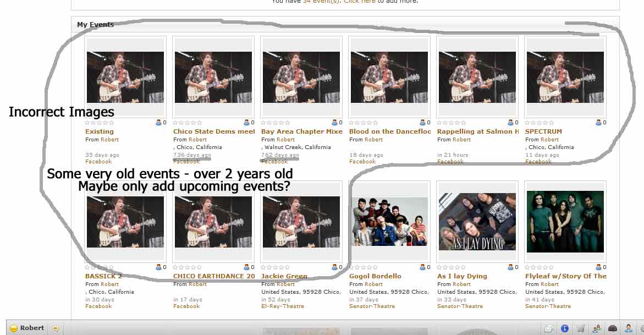Open the shopping cart icon in the bottom bar
The height and width of the screenshot is (335, 644).
580,328
